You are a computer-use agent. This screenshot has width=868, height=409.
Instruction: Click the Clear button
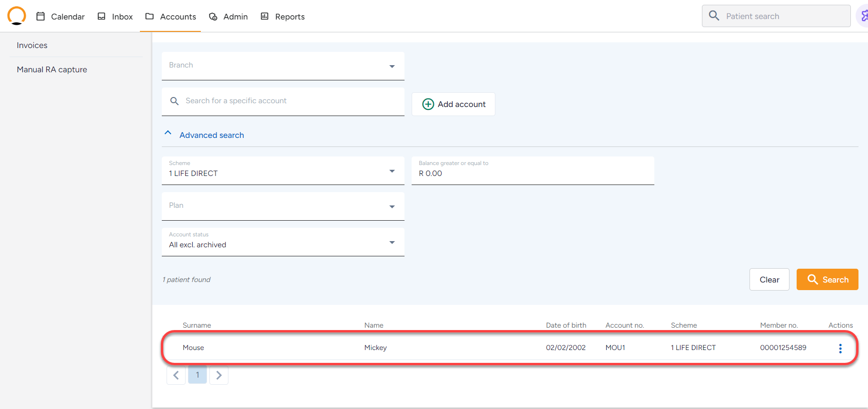[769, 280]
